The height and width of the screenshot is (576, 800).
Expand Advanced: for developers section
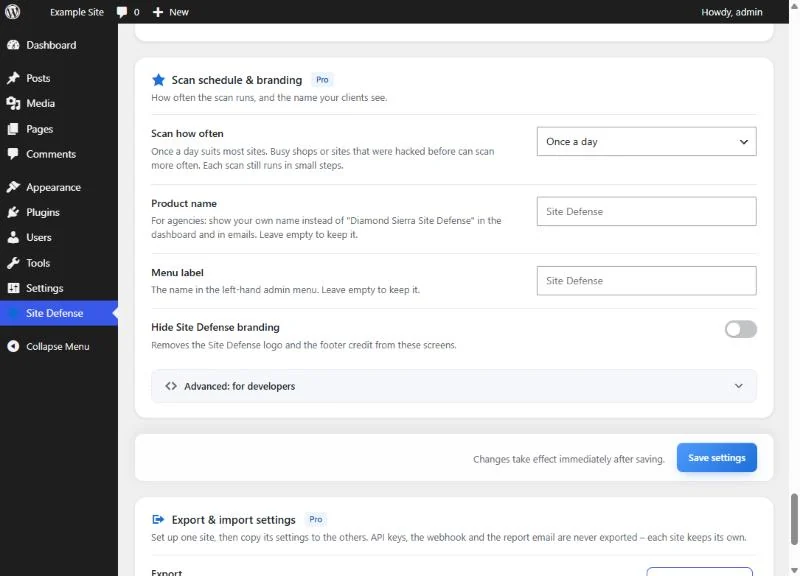454,386
